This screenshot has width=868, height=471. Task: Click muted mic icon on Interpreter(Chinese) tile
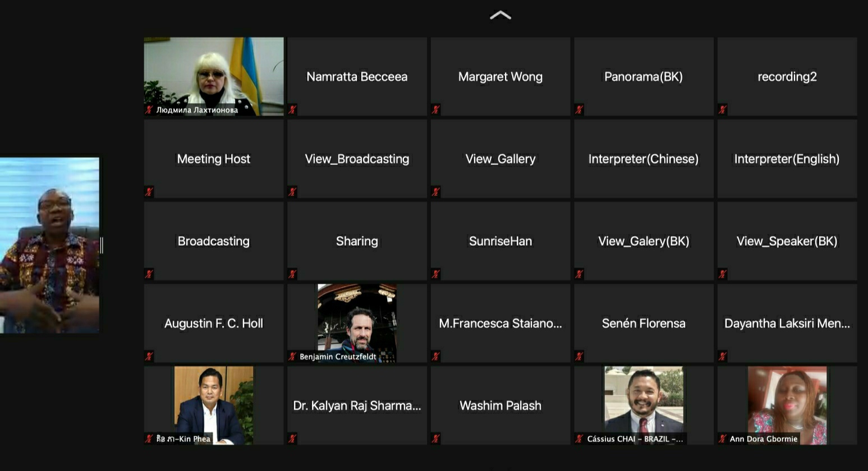tap(579, 192)
